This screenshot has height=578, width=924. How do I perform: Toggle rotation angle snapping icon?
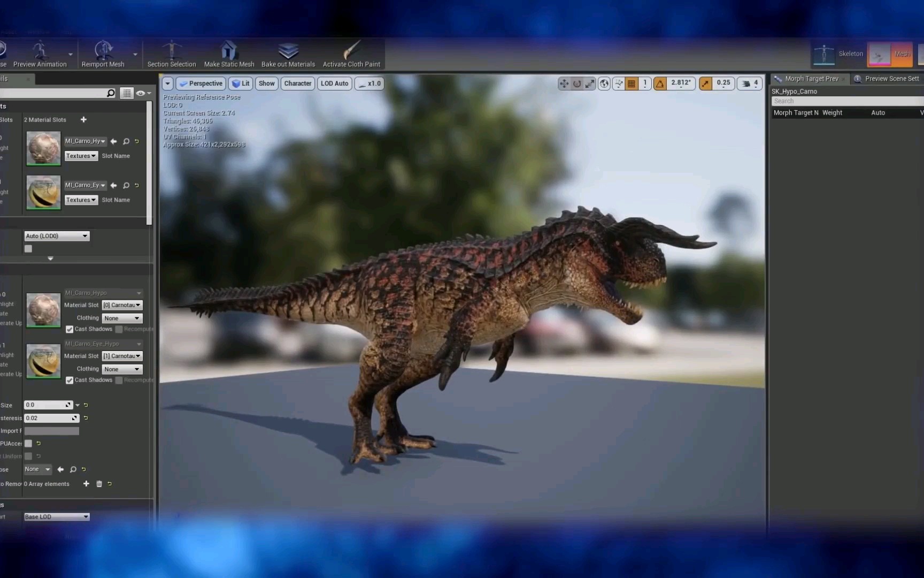click(x=660, y=83)
